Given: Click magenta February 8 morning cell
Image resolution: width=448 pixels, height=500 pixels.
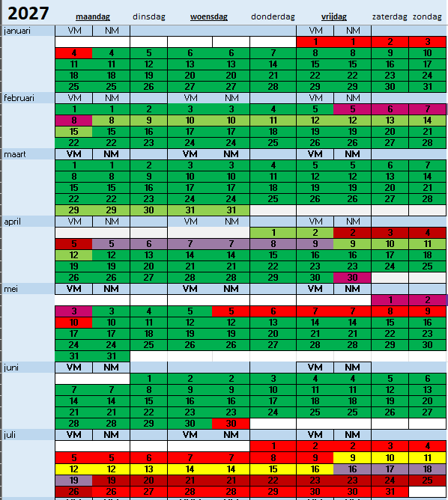Looking at the screenshot, I should pos(73,121).
